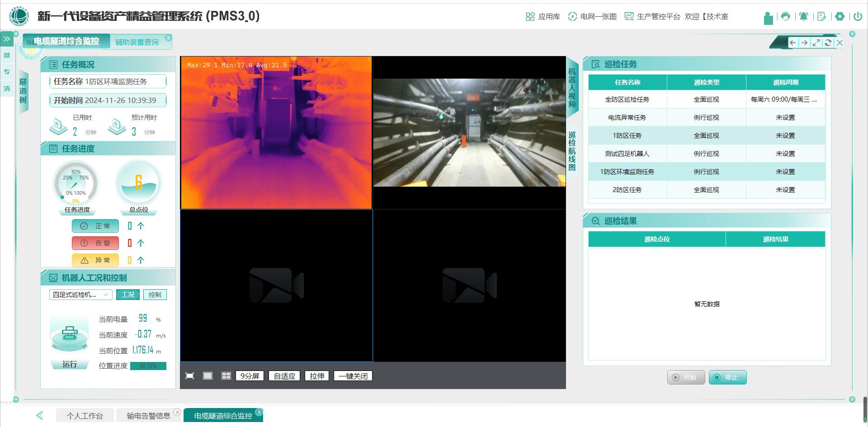The image size is (868, 427).
Task: Expand the 隧道树 tunnel tree panel
Action: [23, 91]
